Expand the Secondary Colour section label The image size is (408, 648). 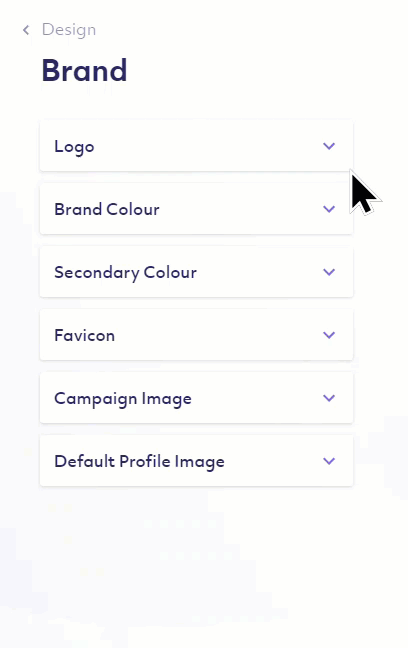pyautogui.click(x=125, y=273)
